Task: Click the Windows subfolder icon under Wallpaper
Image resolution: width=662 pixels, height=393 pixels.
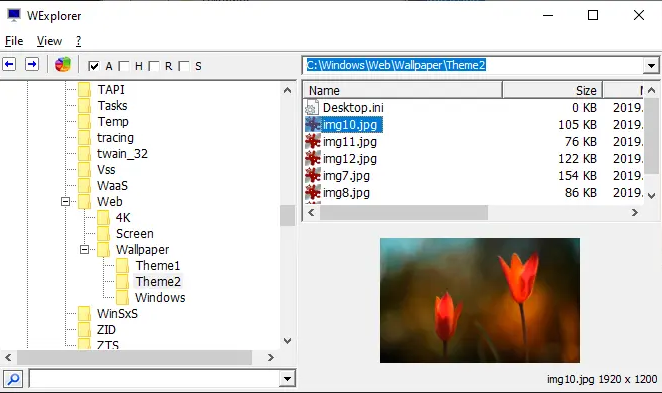Action: [122, 298]
